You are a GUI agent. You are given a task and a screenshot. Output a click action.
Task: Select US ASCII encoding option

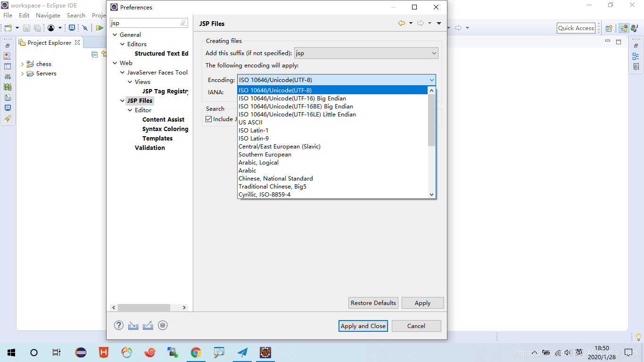click(x=332, y=123)
